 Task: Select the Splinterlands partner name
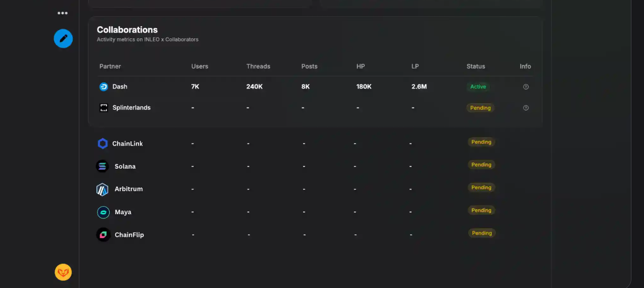pyautogui.click(x=132, y=108)
